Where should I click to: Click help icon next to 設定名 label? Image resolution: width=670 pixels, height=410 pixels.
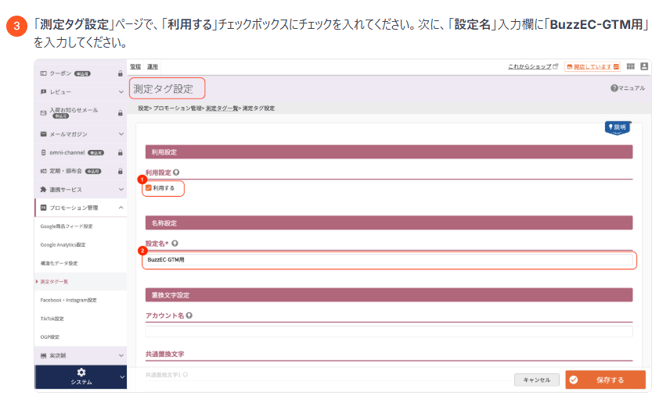pos(174,243)
